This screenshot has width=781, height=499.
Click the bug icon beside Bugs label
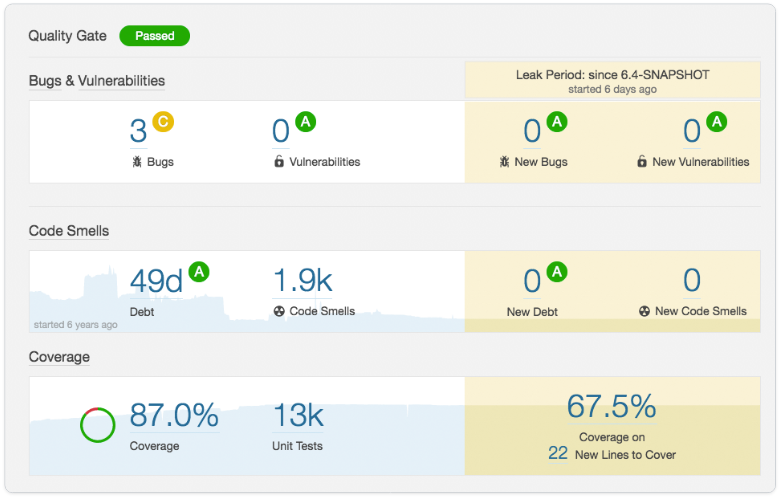[x=136, y=162]
